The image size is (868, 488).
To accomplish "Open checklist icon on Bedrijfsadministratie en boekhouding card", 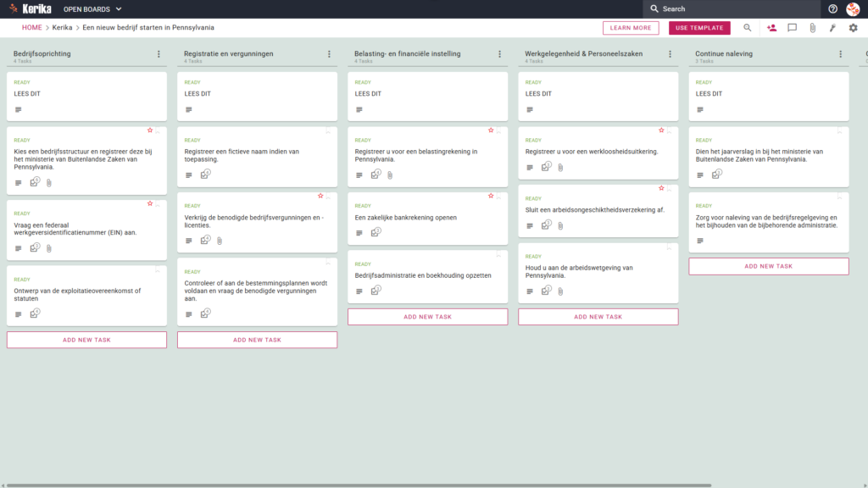I will (376, 290).
